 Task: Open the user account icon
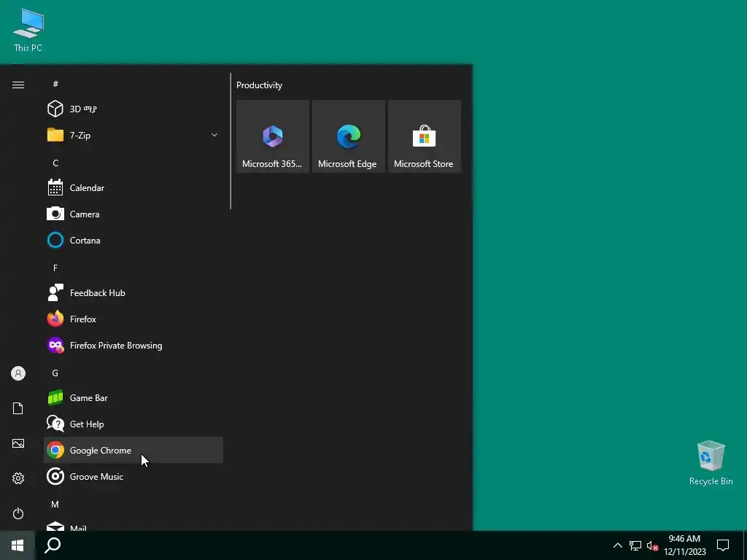coord(18,373)
